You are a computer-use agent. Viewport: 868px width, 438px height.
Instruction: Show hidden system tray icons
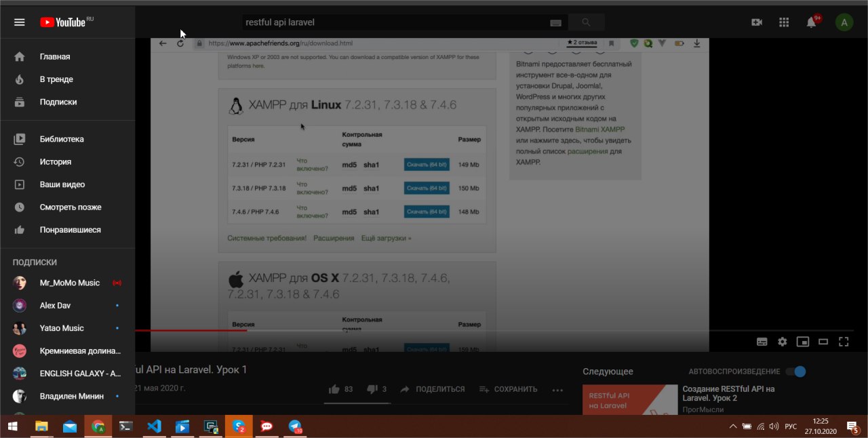732,426
